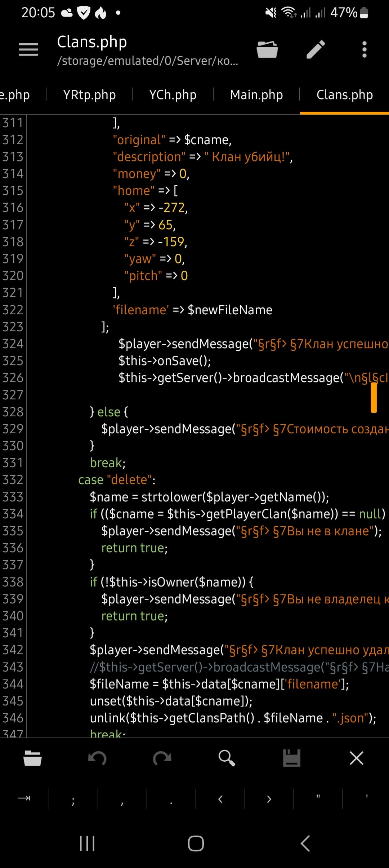The width and height of the screenshot is (389, 868).
Task: Insert a double quote from shortcut row
Action: click(x=318, y=798)
